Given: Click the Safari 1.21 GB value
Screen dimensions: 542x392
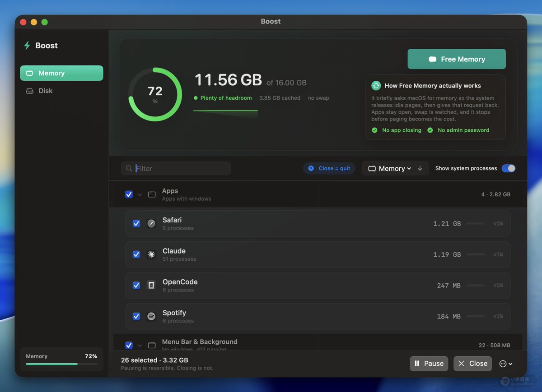Looking at the screenshot, I should click(447, 224).
